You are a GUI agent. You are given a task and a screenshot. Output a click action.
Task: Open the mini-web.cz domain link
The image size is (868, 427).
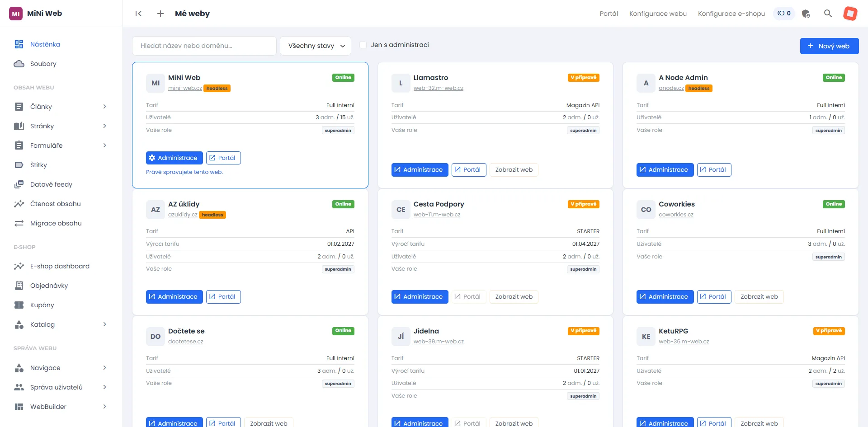click(x=185, y=88)
